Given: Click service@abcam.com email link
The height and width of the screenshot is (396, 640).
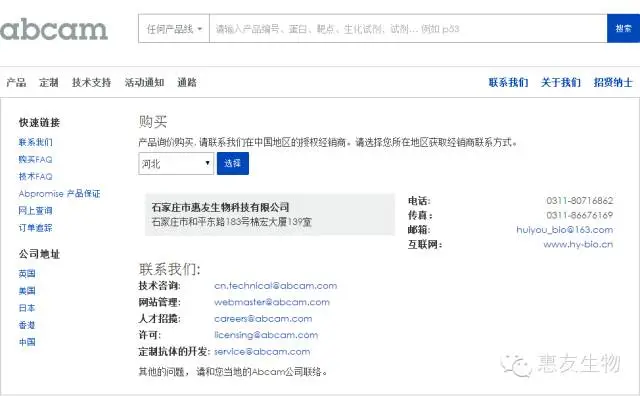Looking at the screenshot, I should tap(262, 352).
